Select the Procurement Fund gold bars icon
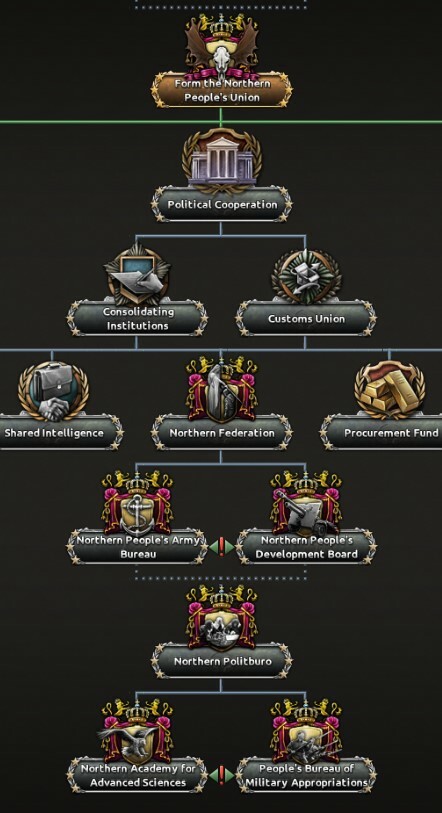Image resolution: width=442 pixels, height=813 pixels. tap(390, 390)
